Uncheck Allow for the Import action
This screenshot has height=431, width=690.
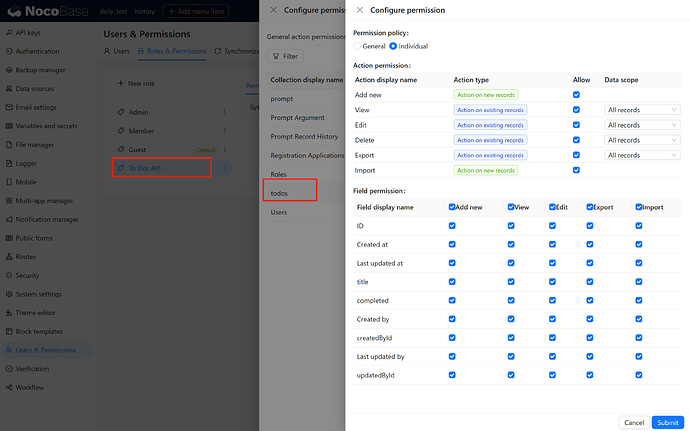click(x=576, y=170)
